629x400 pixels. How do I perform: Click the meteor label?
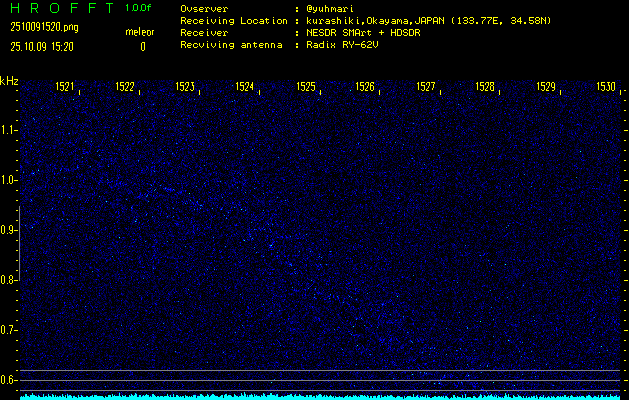pos(140,32)
